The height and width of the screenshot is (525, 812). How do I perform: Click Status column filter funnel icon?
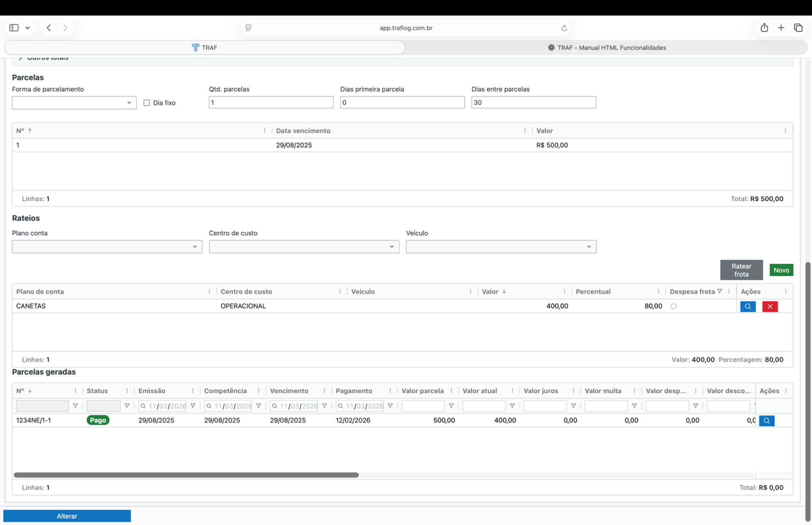127,406
